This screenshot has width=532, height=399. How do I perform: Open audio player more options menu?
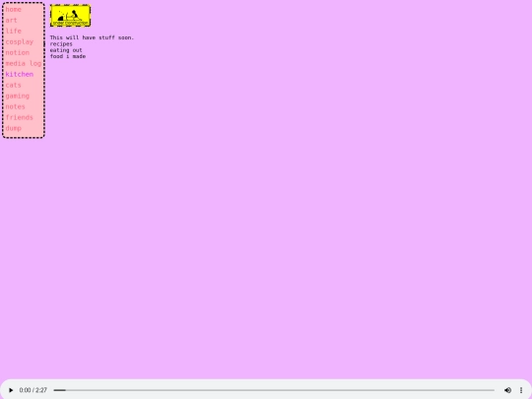[521, 390]
